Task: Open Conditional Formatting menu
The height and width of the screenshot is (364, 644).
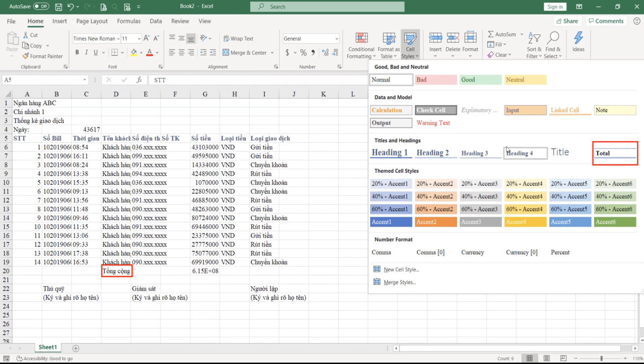Action: coord(361,45)
